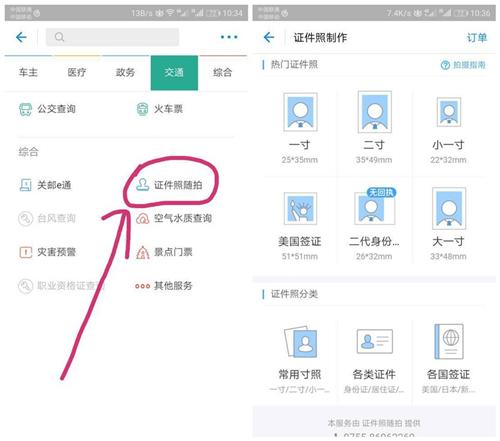Open 空气水质查询 air and water query
The width and height of the screenshot is (500, 441).
(174, 218)
